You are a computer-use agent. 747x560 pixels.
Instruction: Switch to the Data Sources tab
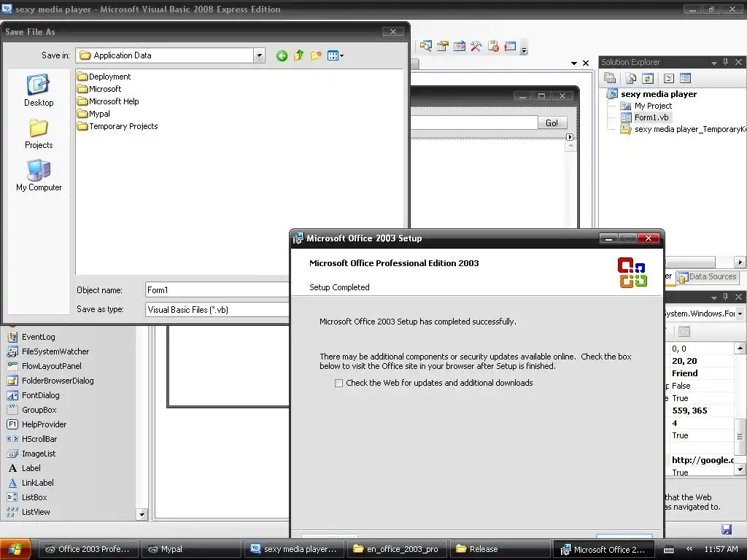click(x=707, y=276)
